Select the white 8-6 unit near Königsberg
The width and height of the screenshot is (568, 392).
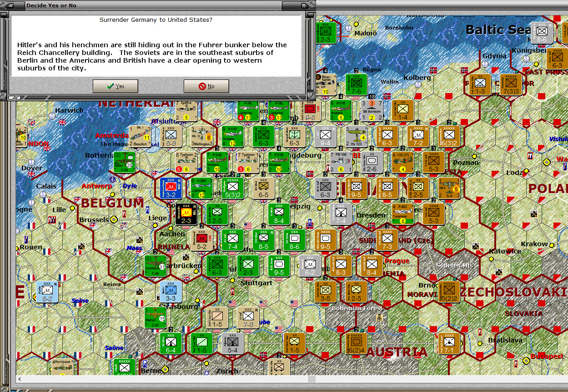click(x=542, y=33)
